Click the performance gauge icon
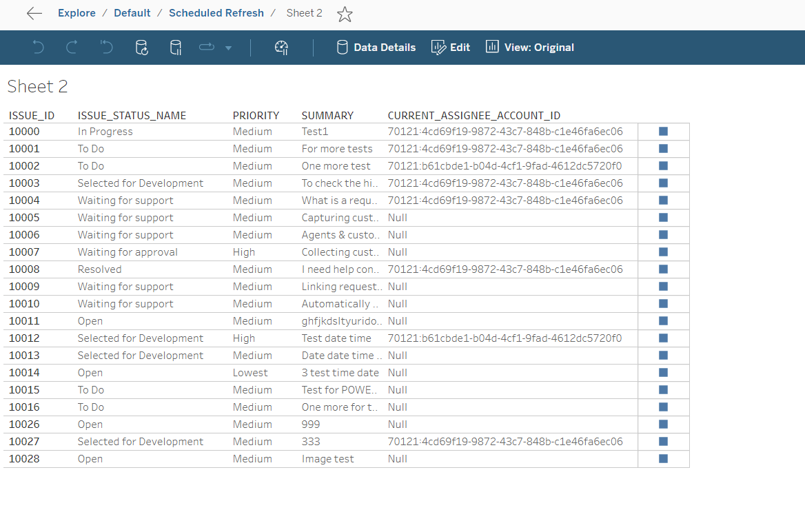This screenshot has width=805, height=532. 281,48
